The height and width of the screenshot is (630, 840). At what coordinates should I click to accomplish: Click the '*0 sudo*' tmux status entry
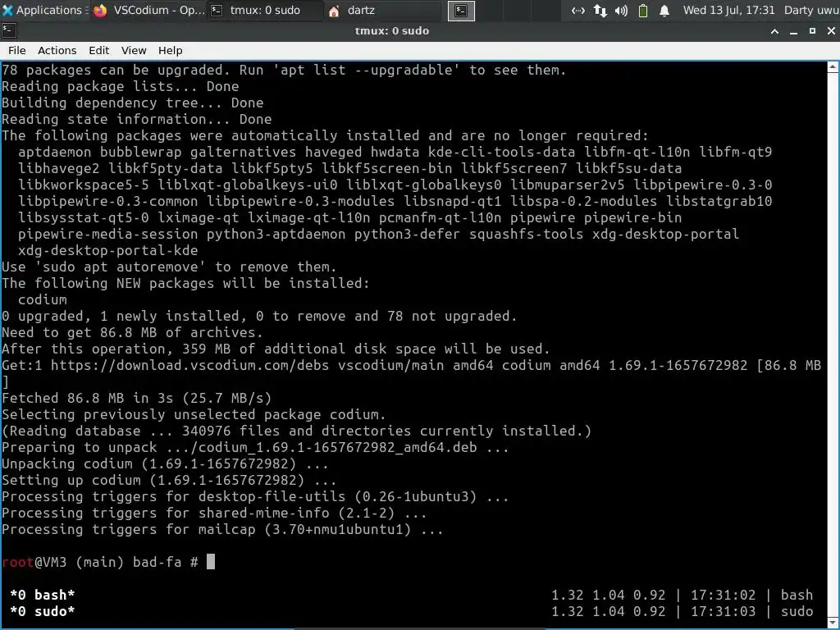pyautogui.click(x=43, y=611)
